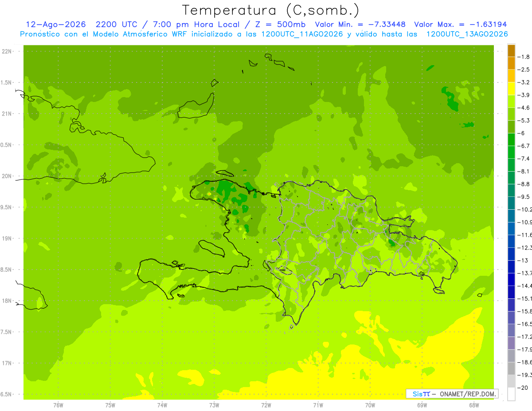
Task: Click the '-7.4' colorbar value
Action: pos(524,158)
